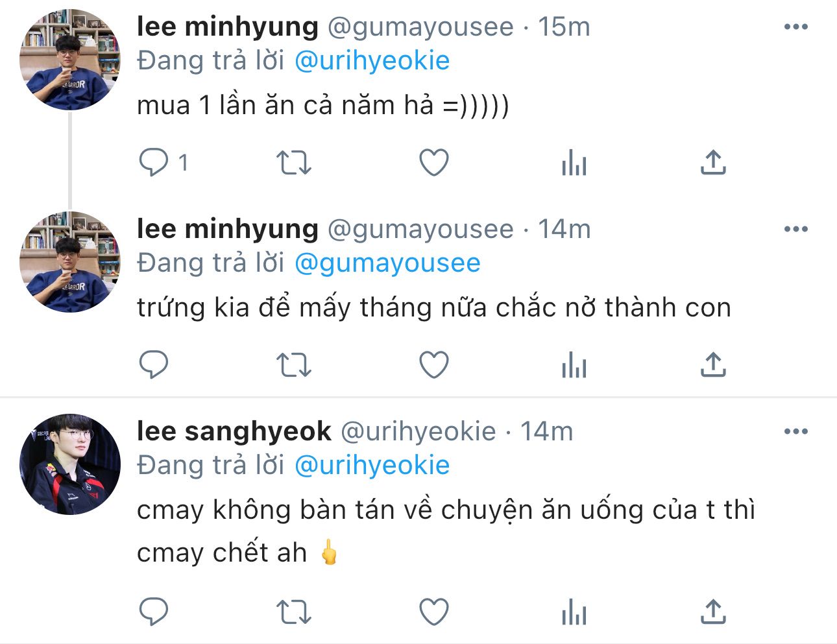Open the @gumayousee mention link

(387, 263)
